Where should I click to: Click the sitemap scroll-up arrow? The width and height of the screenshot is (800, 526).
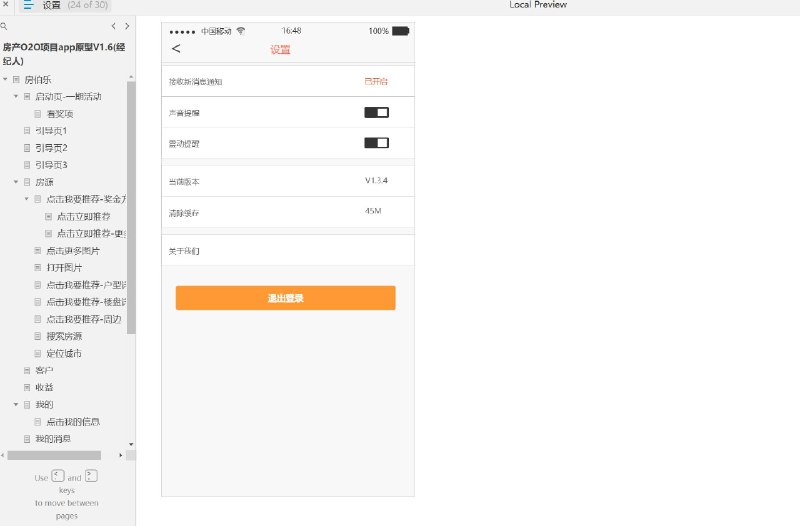(x=131, y=77)
